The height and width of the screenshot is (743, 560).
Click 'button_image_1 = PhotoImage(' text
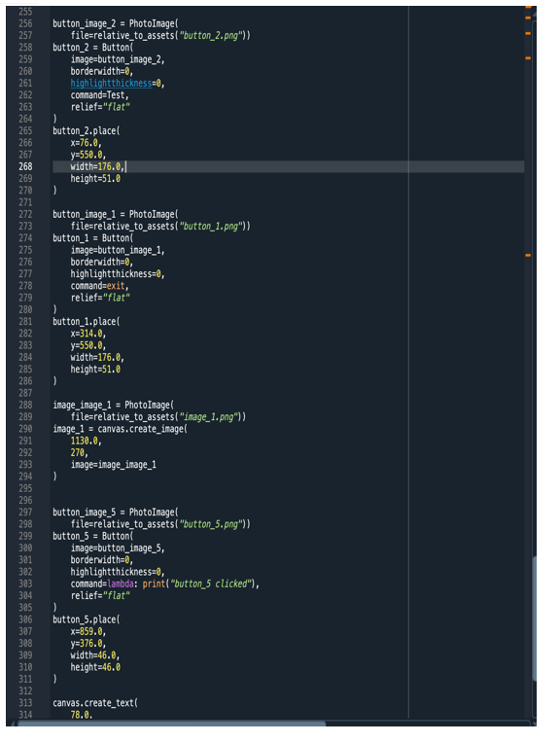tap(115, 214)
